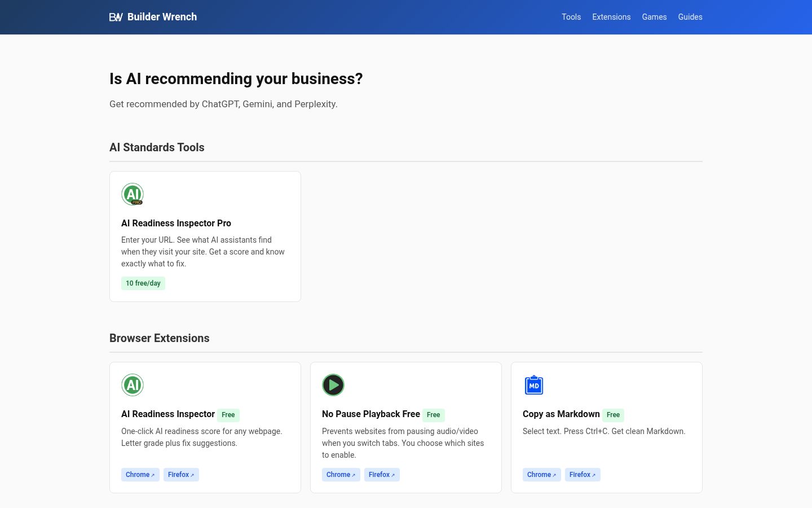This screenshot has width=812, height=508.
Task: Open Firefox link for No Pause Playback
Action: pos(382,475)
